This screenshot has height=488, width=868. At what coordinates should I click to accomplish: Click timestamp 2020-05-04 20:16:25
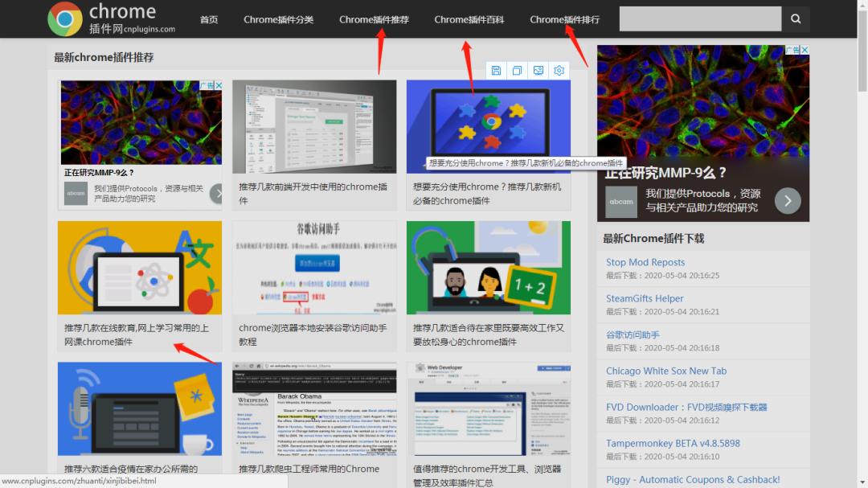point(682,275)
